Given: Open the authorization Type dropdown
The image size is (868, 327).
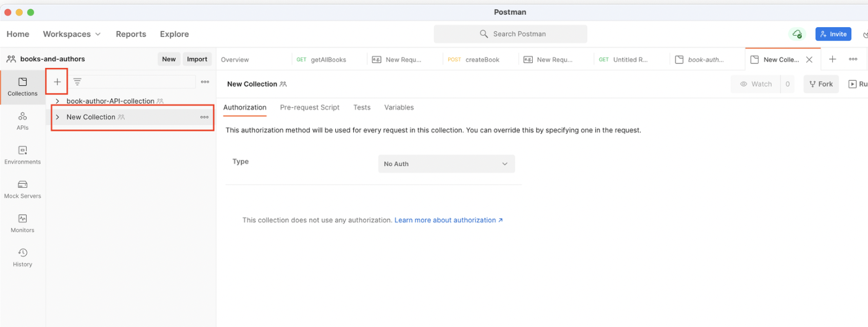Looking at the screenshot, I should point(446,164).
